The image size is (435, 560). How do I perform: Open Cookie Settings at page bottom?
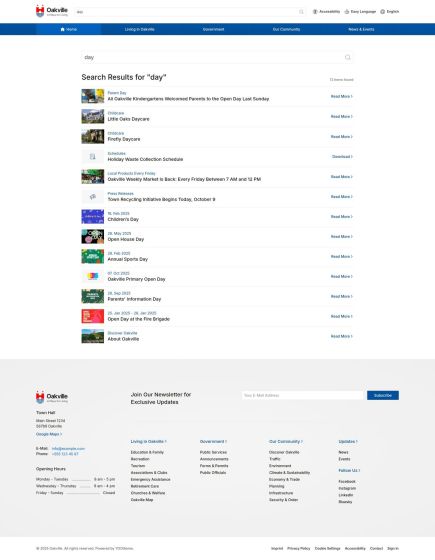[x=327, y=548]
